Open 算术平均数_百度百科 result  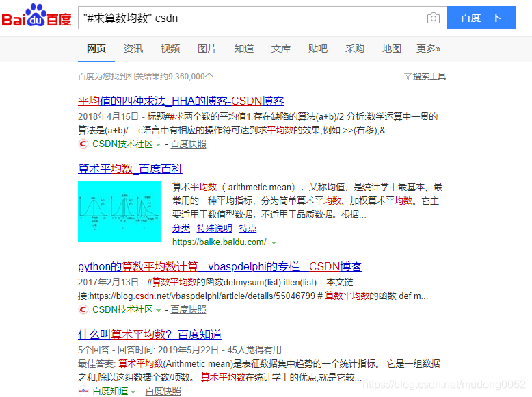click(131, 169)
